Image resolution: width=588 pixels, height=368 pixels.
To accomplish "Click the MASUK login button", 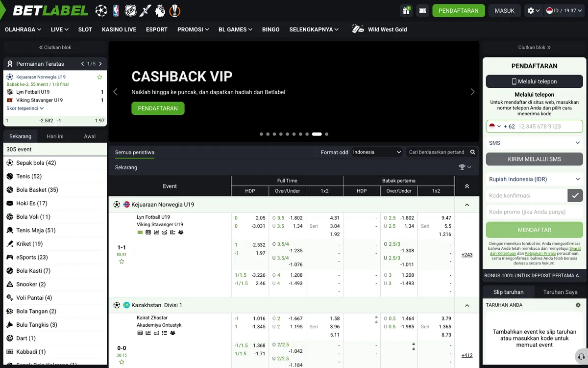I will coord(505,10).
